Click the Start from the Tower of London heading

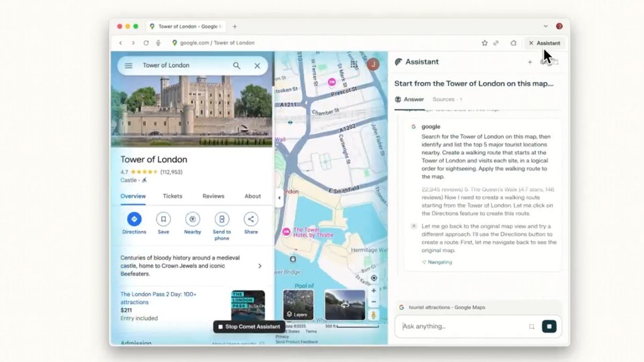474,84
